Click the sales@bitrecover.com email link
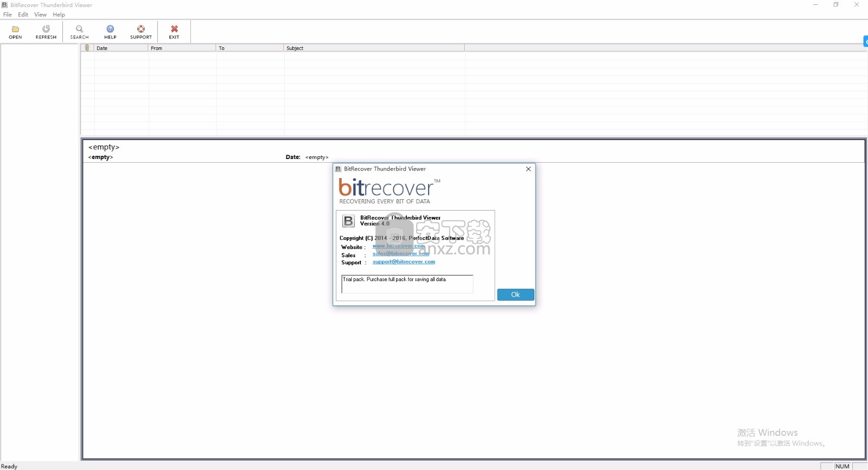The image size is (868, 470). [x=400, y=253]
